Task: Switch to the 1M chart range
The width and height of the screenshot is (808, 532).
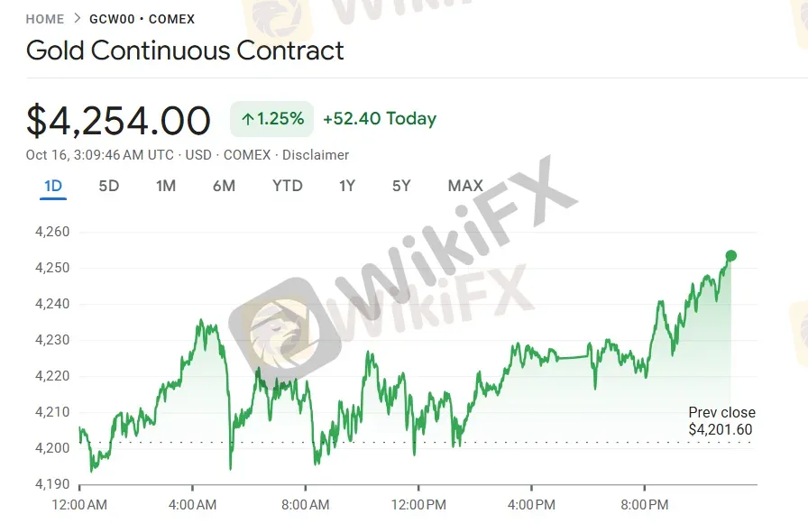Action: pyautogui.click(x=166, y=186)
